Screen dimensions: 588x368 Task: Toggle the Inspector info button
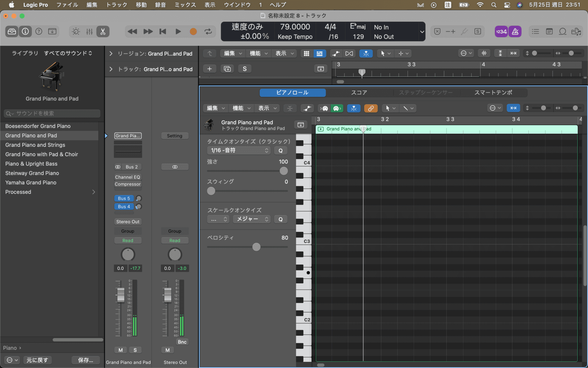tap(25, 32)
